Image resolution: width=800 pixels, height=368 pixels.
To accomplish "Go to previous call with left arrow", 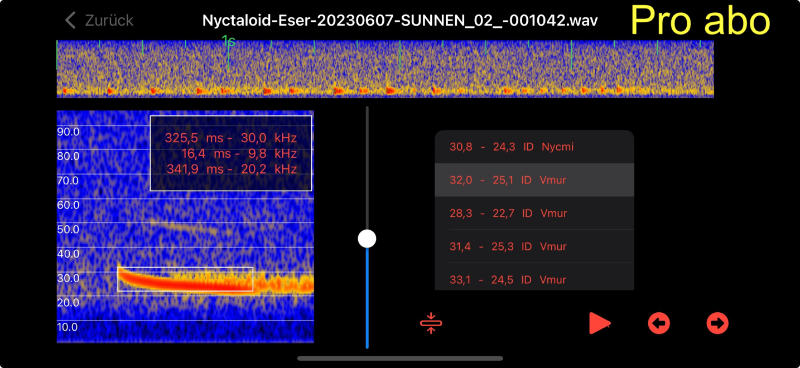I will 659,323.
